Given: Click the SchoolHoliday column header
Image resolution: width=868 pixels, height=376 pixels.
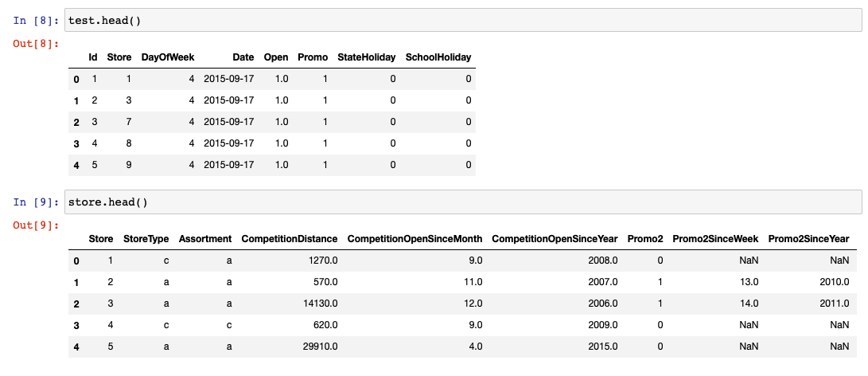Looking at the screenshot, I should 438,57.
